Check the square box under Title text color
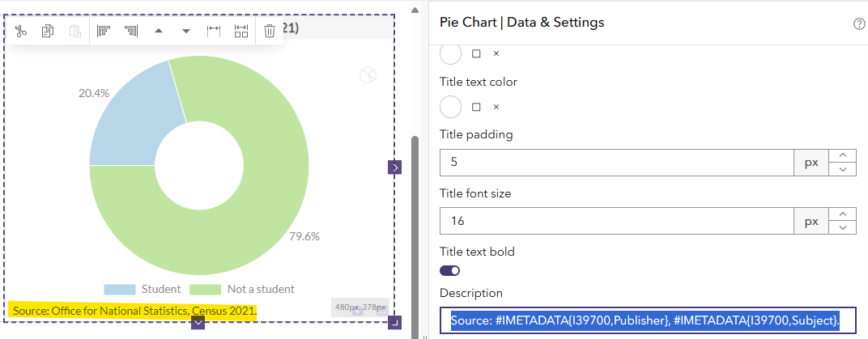The image size is (868, 339). 476,107
